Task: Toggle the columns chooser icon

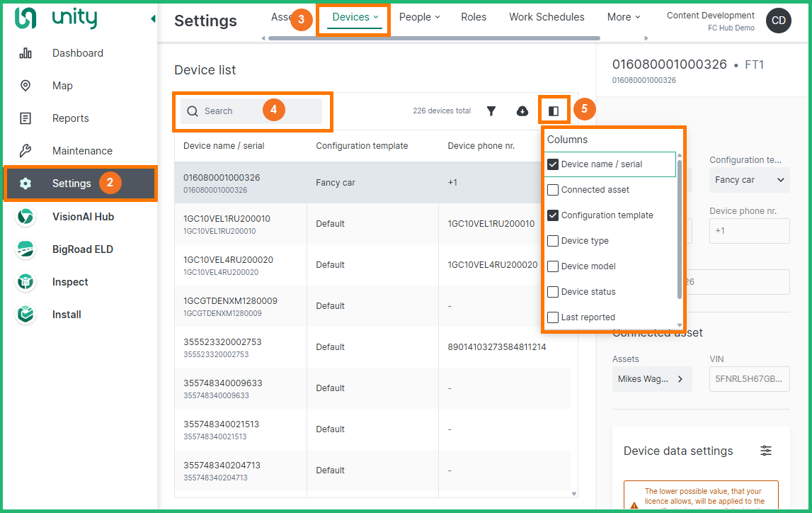Action: 554,111
